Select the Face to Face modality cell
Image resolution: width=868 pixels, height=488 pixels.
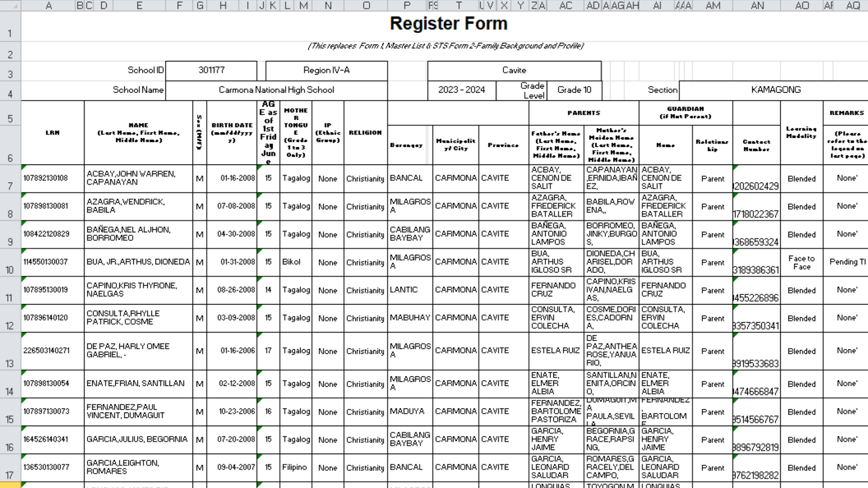[801, 263]
